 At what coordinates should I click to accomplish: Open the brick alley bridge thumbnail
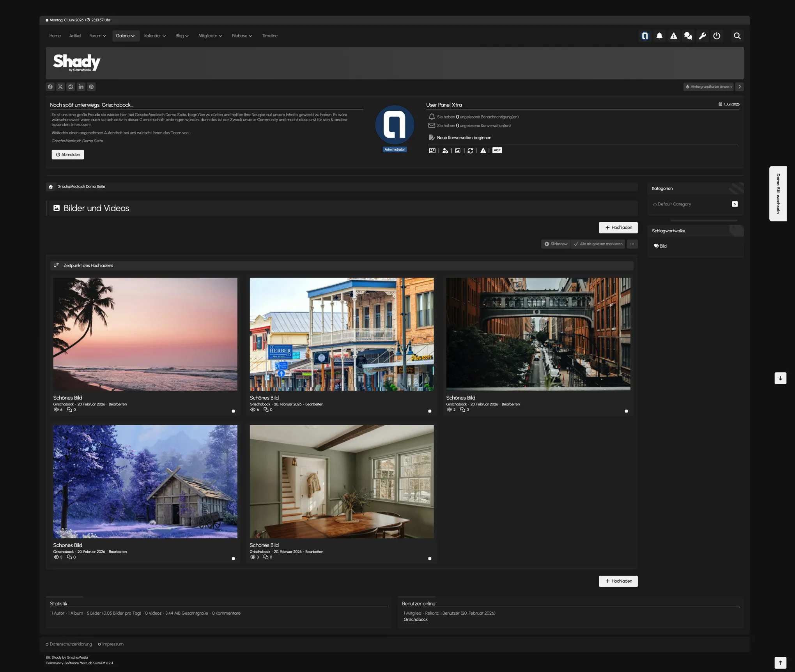coord(538,334)
